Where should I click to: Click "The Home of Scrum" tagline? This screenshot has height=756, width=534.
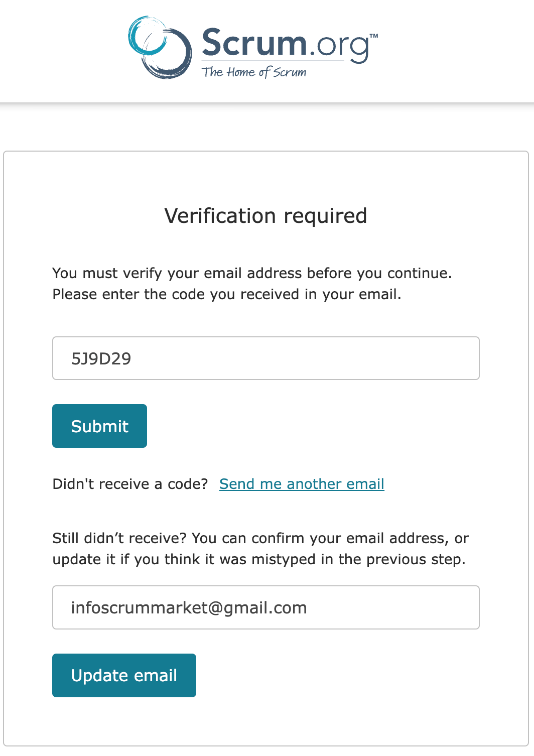coord(254,72)
